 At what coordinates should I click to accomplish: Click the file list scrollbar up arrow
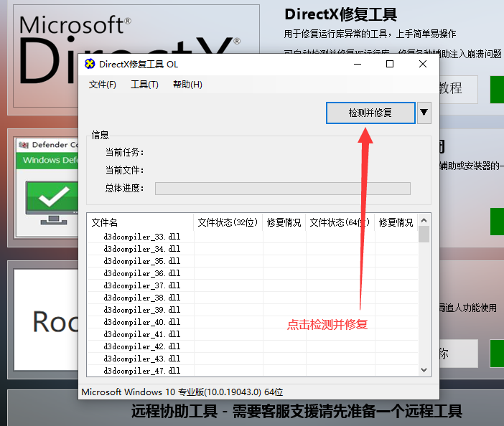(424, 221)
